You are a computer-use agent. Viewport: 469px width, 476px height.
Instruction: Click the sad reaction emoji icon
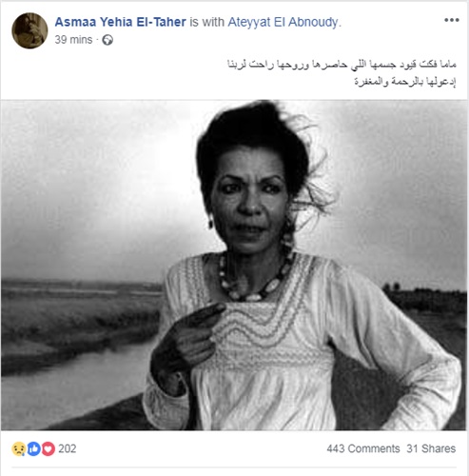19,449
